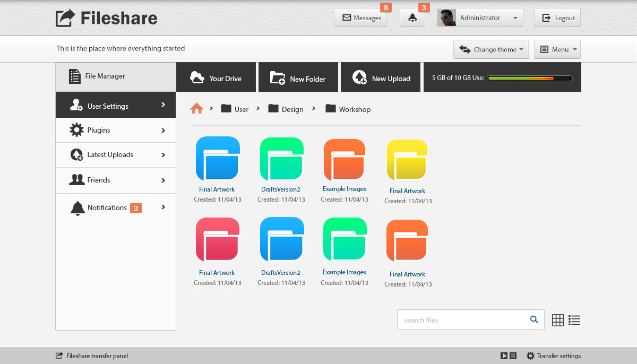The height and width of the screenshot is (364, 637).
Task: Open the Transfer settings gear icon
Action: (530, 356)
